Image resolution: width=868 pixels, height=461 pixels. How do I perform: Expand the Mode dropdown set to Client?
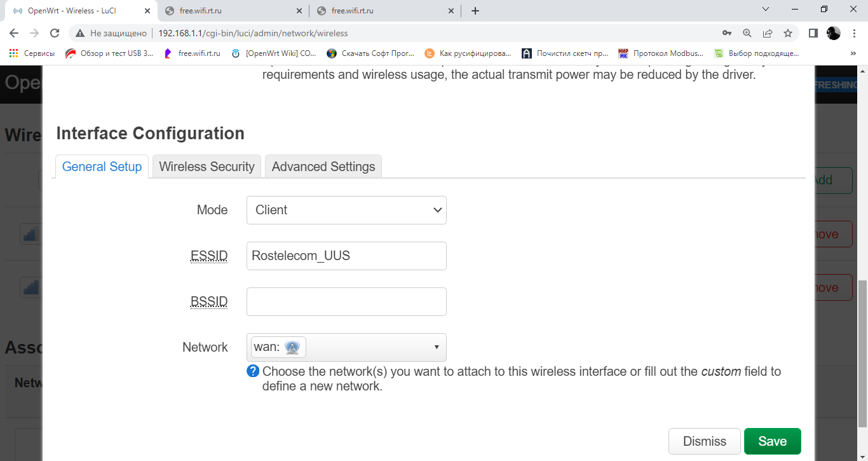click(x=346, y=210)
